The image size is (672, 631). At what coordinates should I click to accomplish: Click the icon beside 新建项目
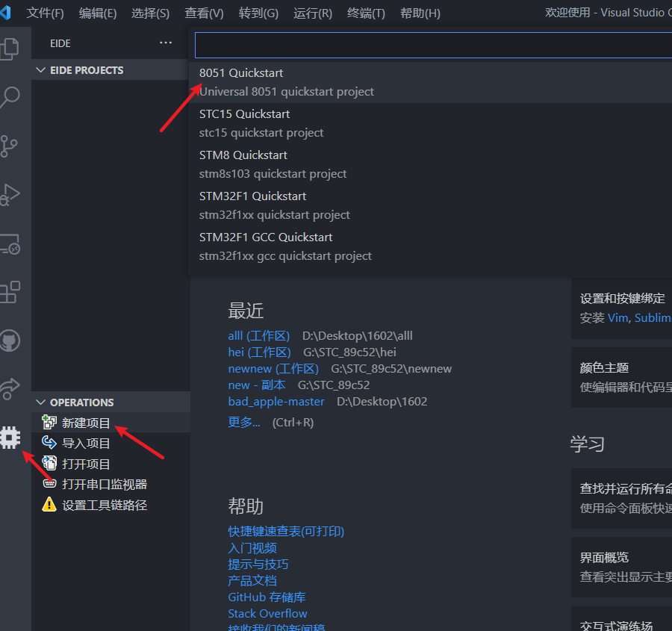[49, 422]
